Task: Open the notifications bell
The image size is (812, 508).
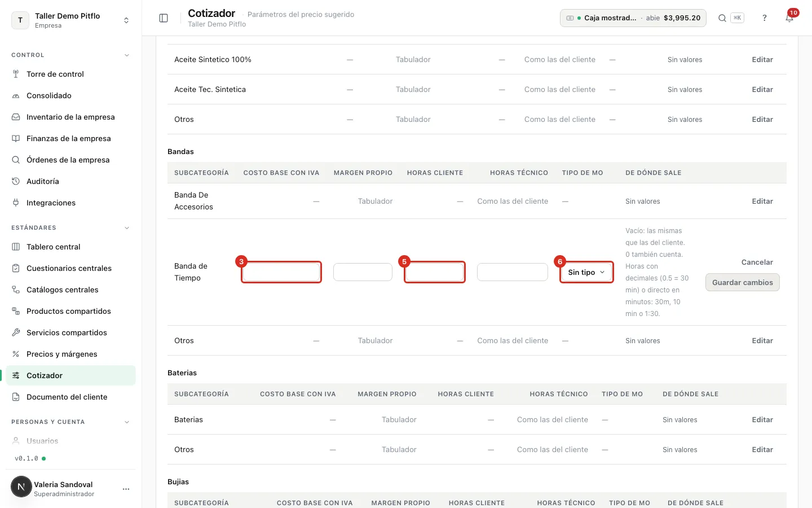Action: [x=789, y=18]
